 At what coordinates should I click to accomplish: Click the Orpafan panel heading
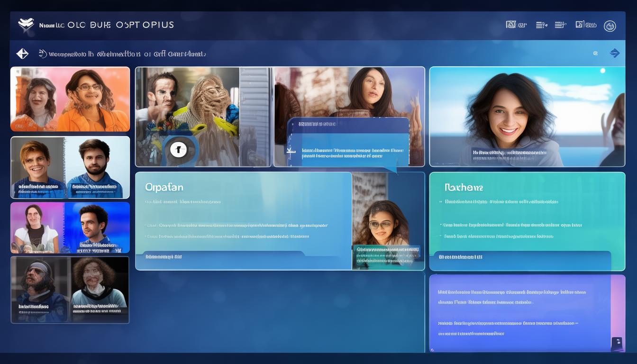pyautogui.click(x=164, y=187)
